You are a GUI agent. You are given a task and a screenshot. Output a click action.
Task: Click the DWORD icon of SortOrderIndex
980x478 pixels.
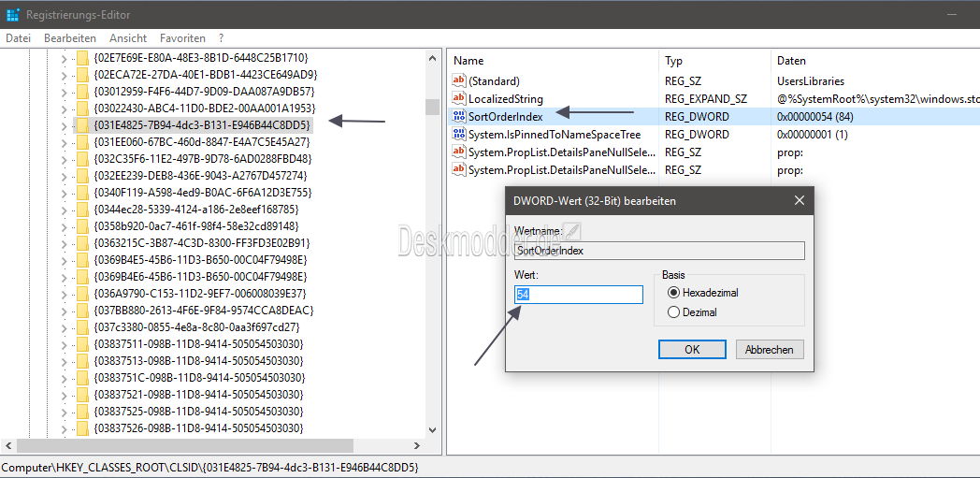459,116
